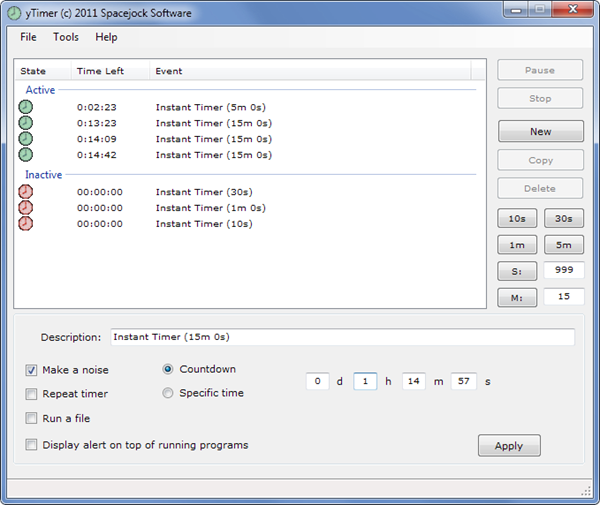600x505 pixels.
Task: Sort by the Event column header
Action: click(310, 71)
